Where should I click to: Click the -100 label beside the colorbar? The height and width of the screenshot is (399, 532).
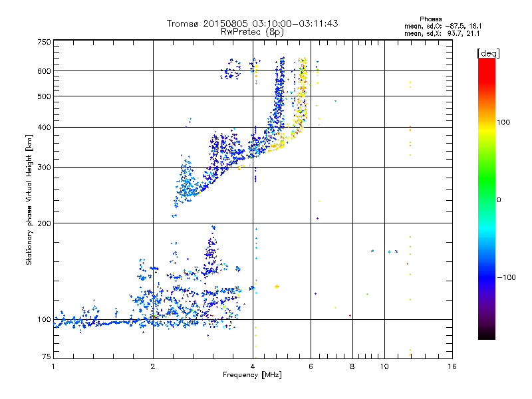506,277
